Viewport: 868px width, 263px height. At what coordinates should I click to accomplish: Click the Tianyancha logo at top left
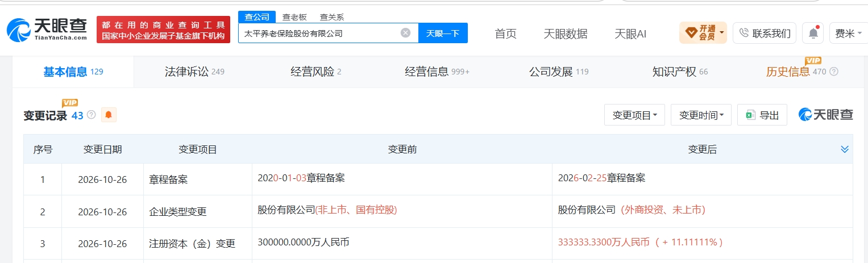(x=47, y=30)
